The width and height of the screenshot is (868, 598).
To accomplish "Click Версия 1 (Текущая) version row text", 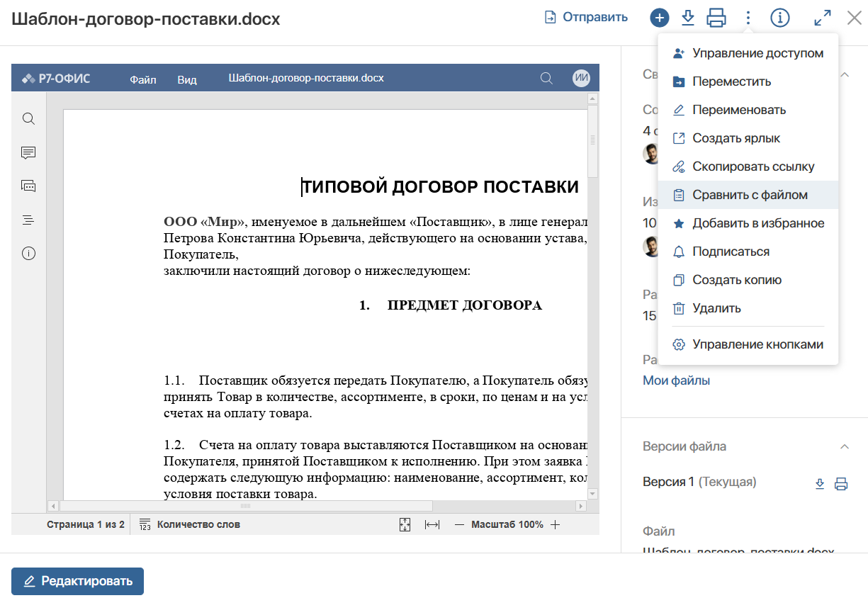I will tap(699, 482).
